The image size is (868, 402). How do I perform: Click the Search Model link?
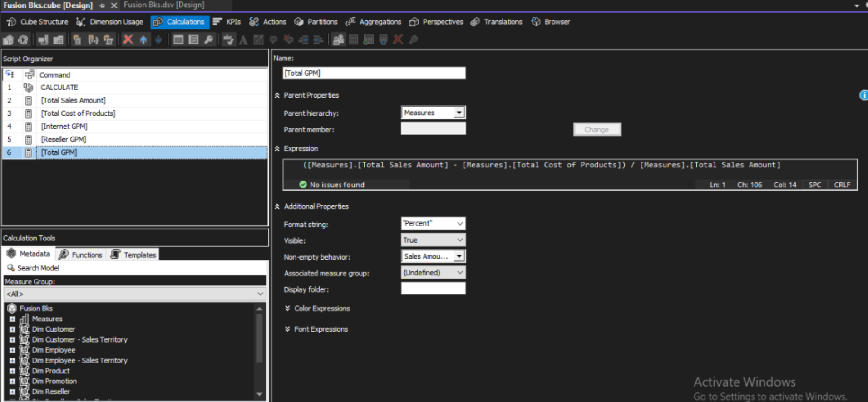pyautogui.click(x=38, y=268)
